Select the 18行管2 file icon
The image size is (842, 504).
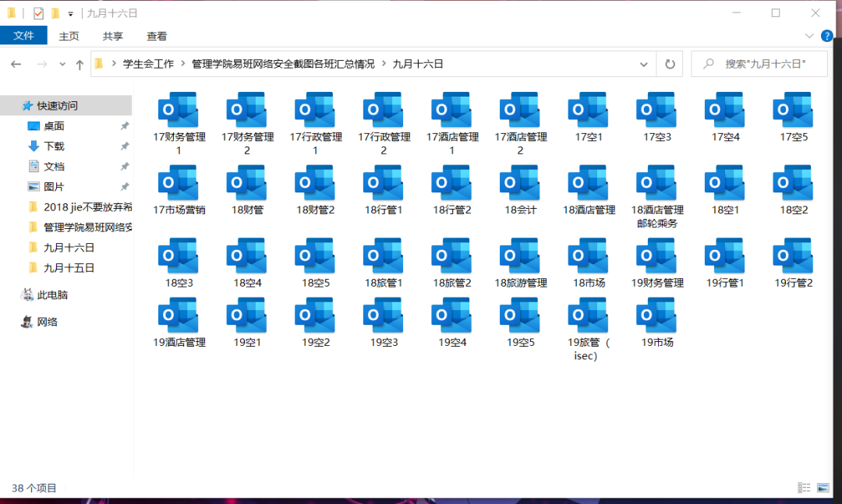(451, 183)
